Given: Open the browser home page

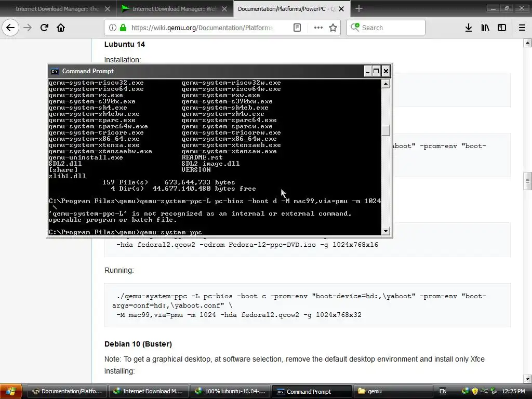Looking at the screenshot, I should 61,28.
